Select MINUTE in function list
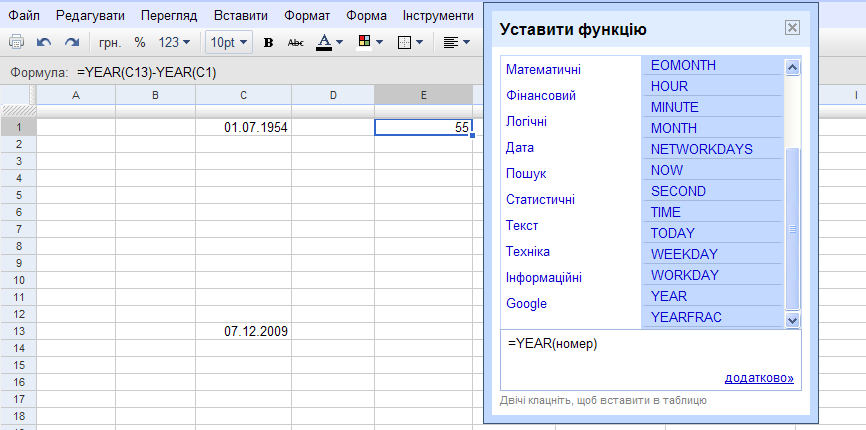Image resolution: width=866 pixels, height=430 pixels. tap(712, 107)
